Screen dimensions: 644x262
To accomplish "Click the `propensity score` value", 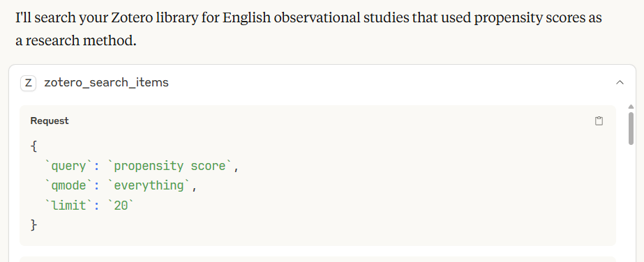I will [x=170, y=166].
